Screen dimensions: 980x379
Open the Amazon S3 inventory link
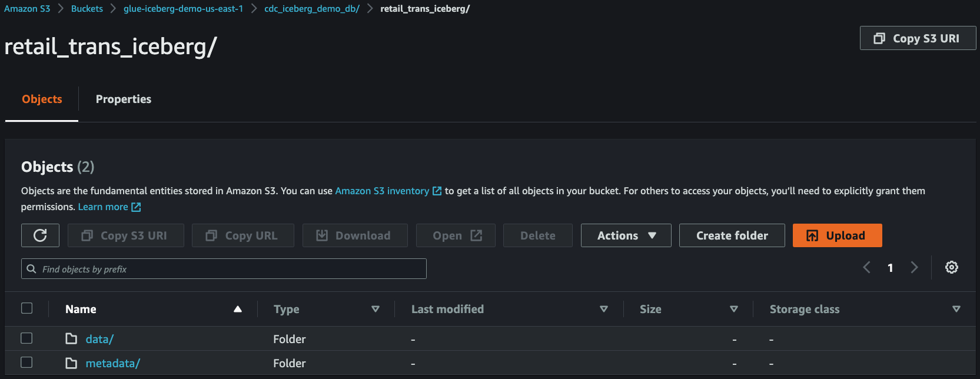tap(382, 191)
